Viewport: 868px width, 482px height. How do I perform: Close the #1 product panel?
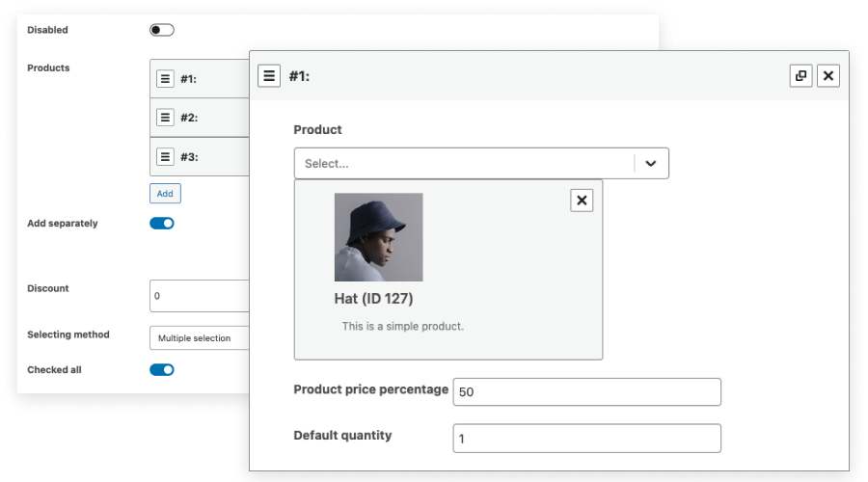828,76
